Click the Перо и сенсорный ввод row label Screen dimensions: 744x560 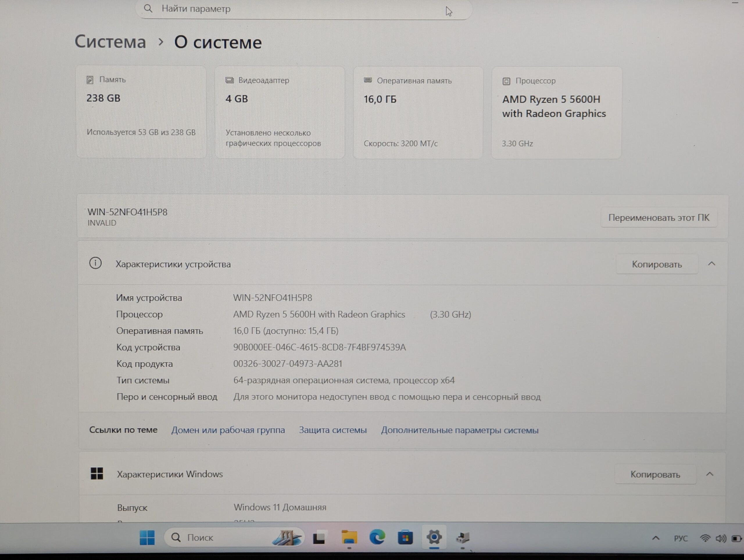click(167, 397)
